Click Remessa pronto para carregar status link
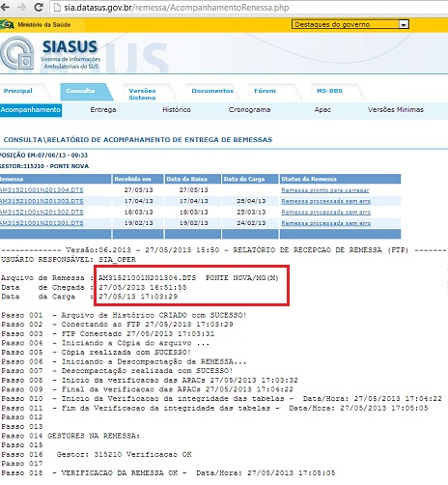This screenshot has width=448, height=485. 325,190
